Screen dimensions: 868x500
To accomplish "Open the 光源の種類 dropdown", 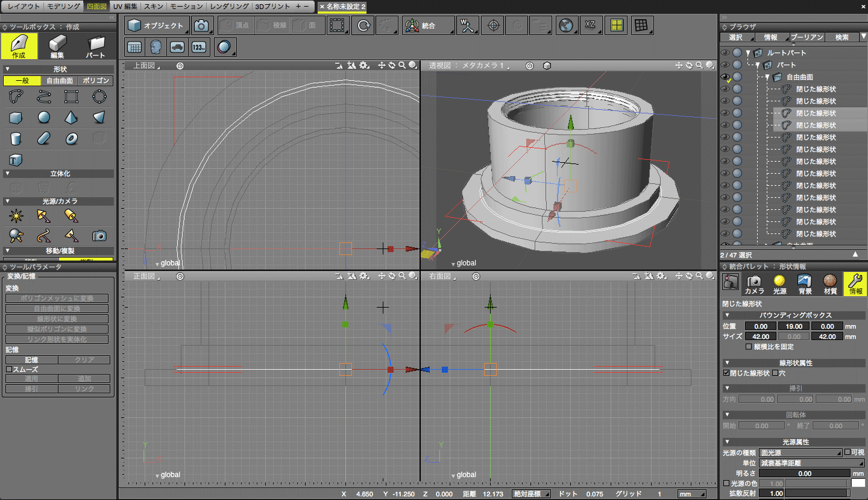I will click(800, 452).
